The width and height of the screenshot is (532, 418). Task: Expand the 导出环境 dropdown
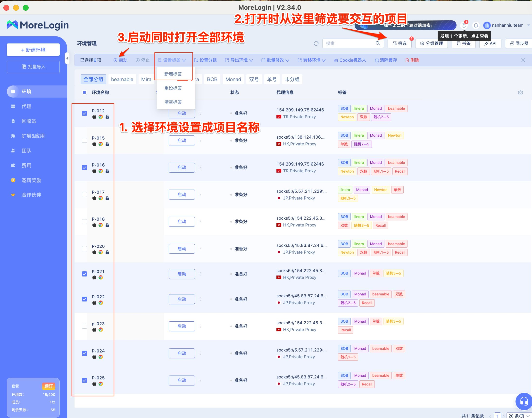pos(239,60)
